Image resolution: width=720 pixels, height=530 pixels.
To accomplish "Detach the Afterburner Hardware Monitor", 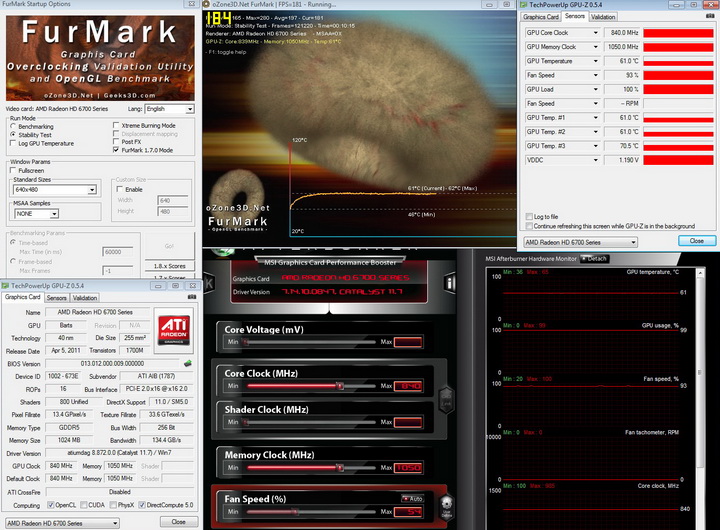I will click(x=594, y=259).
